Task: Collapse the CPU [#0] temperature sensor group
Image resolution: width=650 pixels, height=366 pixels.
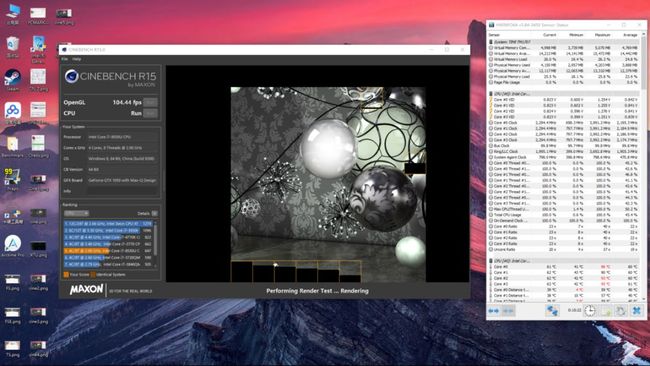Action: tap(491, 261)
